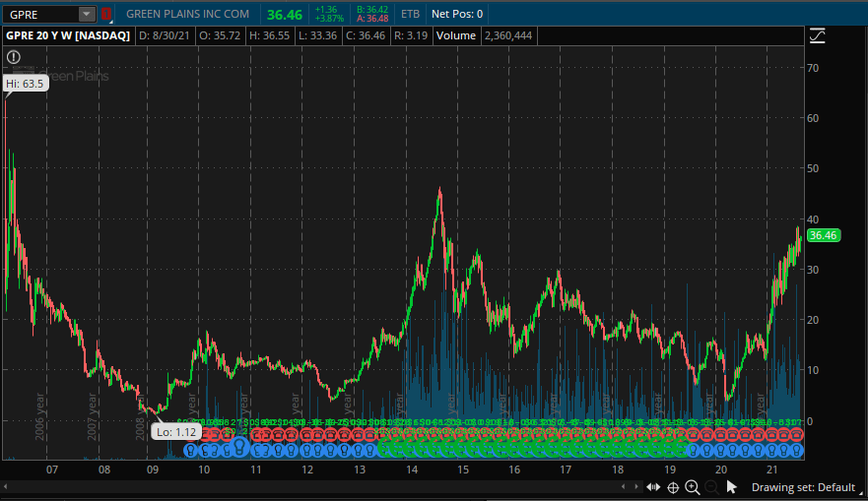Click the volume value 2,360,444

(x=508, y=35)
